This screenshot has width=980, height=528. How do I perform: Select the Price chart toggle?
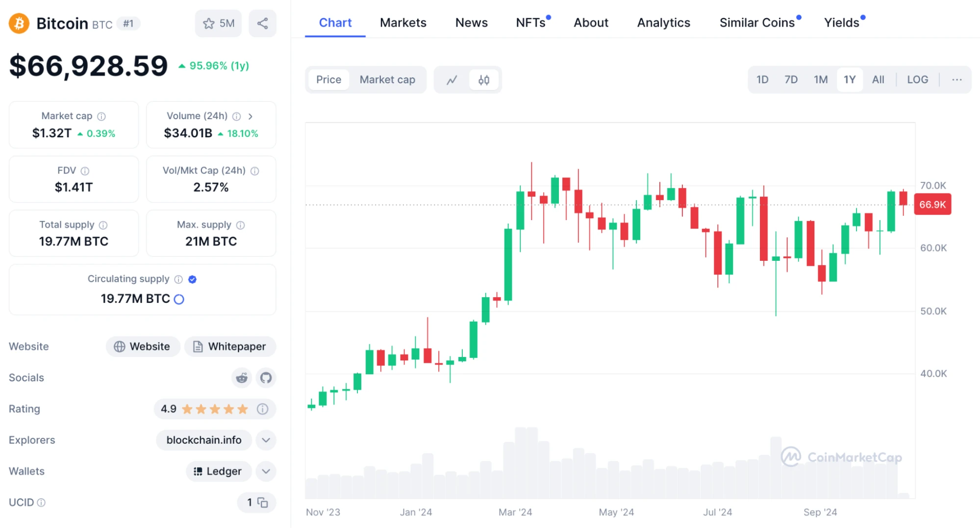click(x=328, y=80)
